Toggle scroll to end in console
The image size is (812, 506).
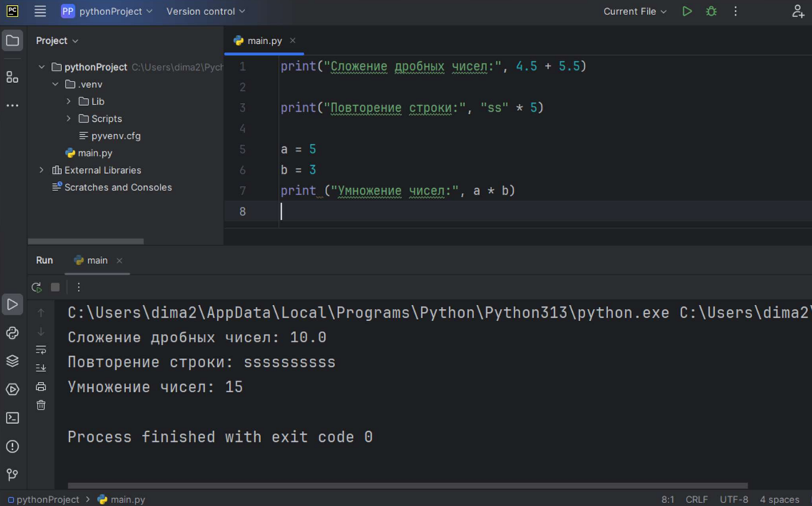point(41,368)
